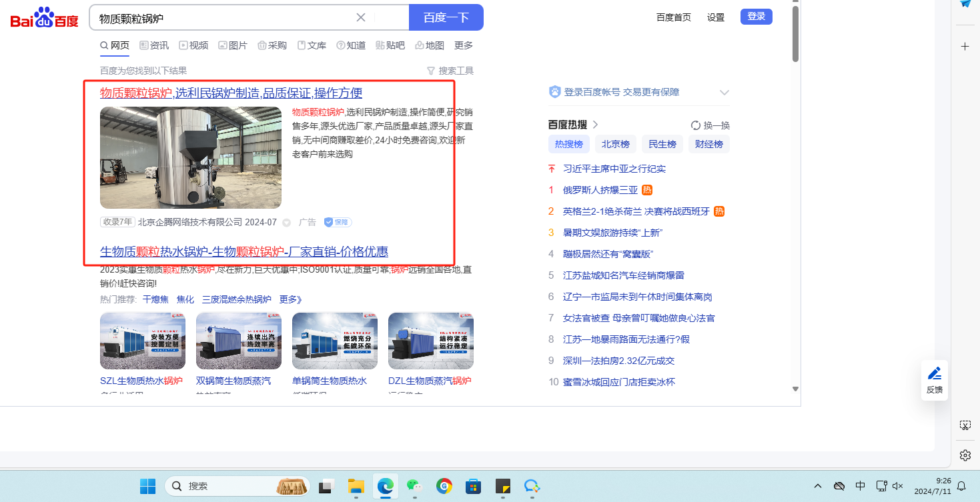The height and width of the screenshot is (502, 980).
Task: Switch to the 图片 search tab
Action: pyautogui.click(x=233, y=45)
